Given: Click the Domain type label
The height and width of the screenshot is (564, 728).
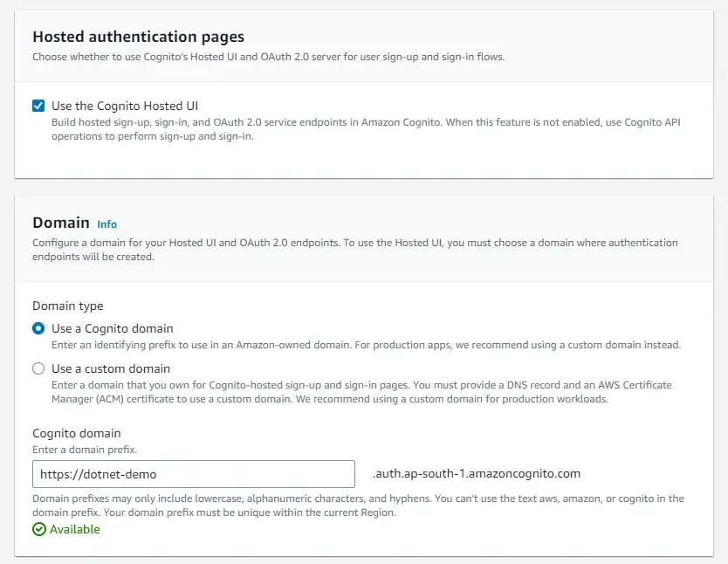Looking at the screenshot, I should pos(67,306).
